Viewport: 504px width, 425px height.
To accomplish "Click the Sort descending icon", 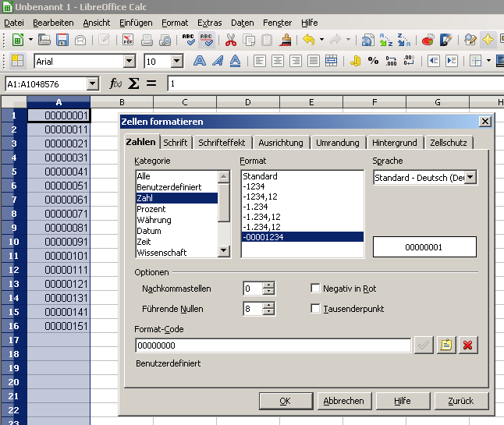I will (x=403, y=40).
